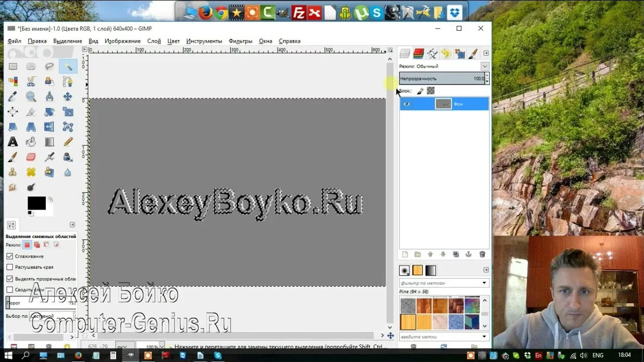
Task: Switch to the Undo History dock tab
Action: point(446,53)
